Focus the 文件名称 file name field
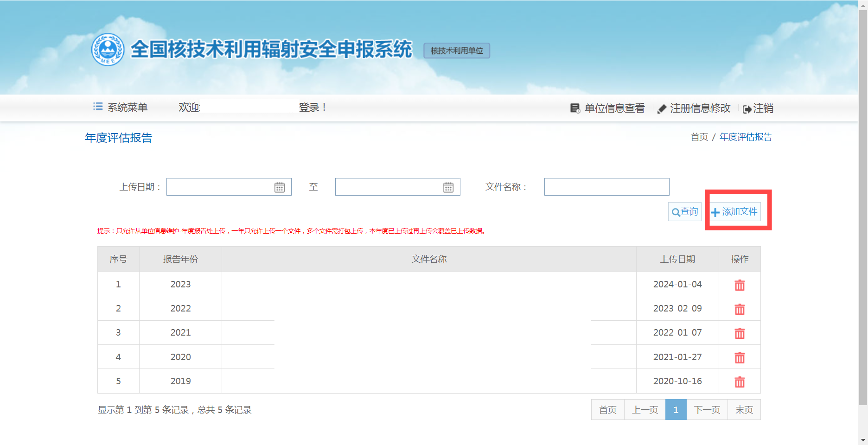Screen dimensions: 868x445 pyautogui.click(x=606, y=187)
